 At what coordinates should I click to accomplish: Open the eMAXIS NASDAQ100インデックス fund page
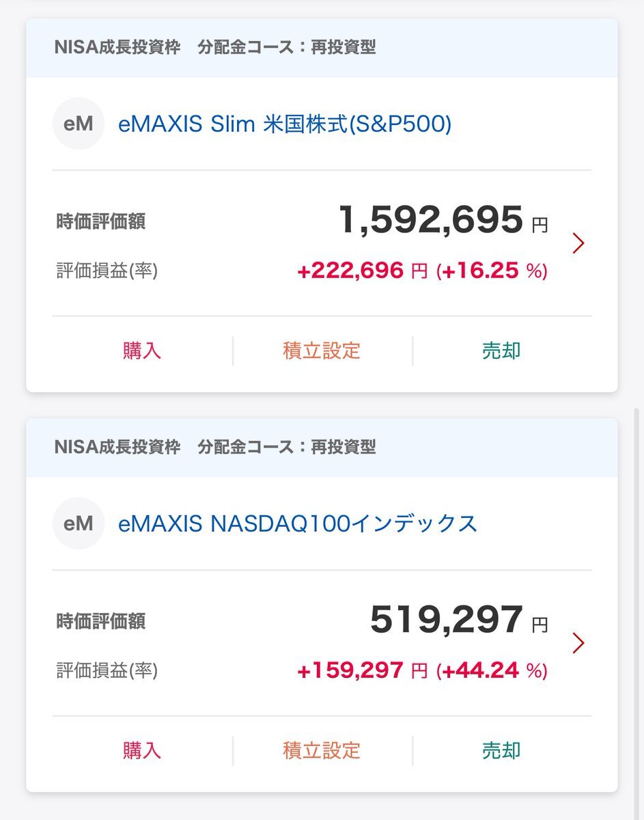[x=297, y=524]
